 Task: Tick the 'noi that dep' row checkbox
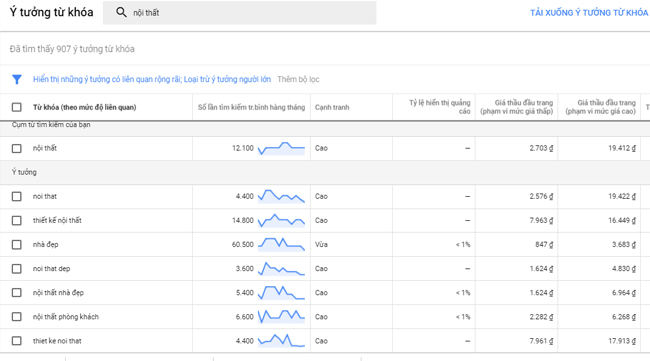coord(17,269)
